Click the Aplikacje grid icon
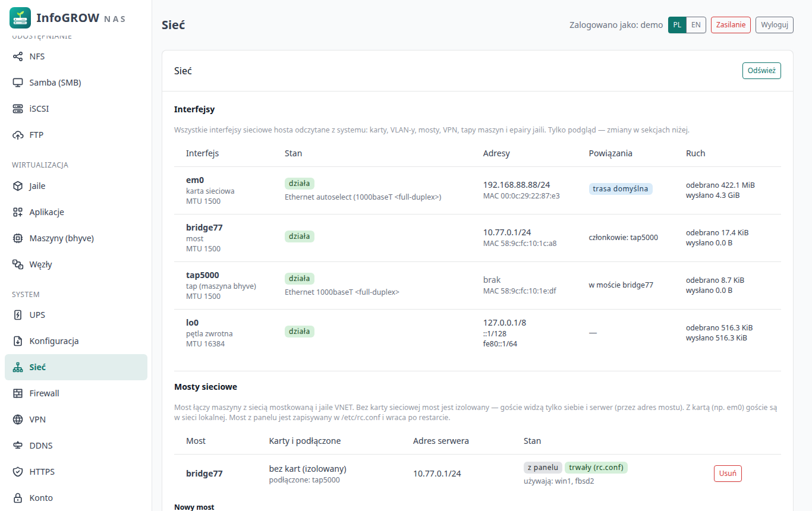 18,212
